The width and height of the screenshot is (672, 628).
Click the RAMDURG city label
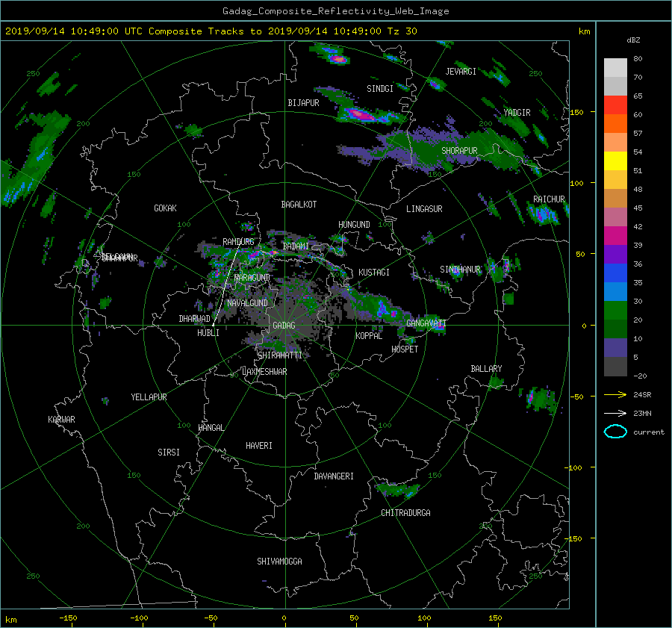point(238,242)
